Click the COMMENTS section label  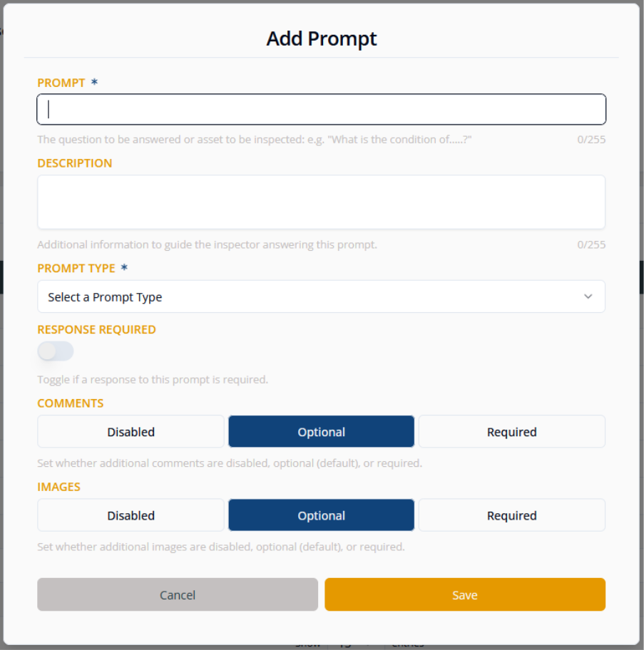click(71, 403)
